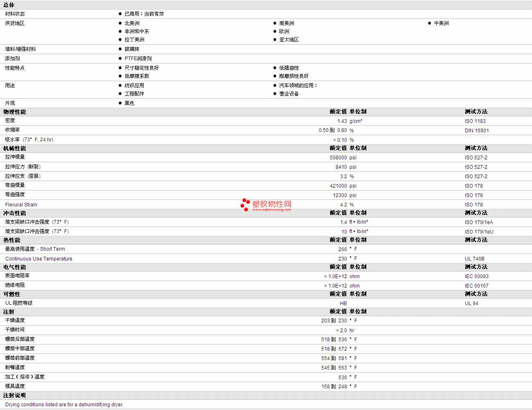Screen dimensions: 532x410
Task: Click the 螺筒前部温度 row label
Action: [20, 358]
